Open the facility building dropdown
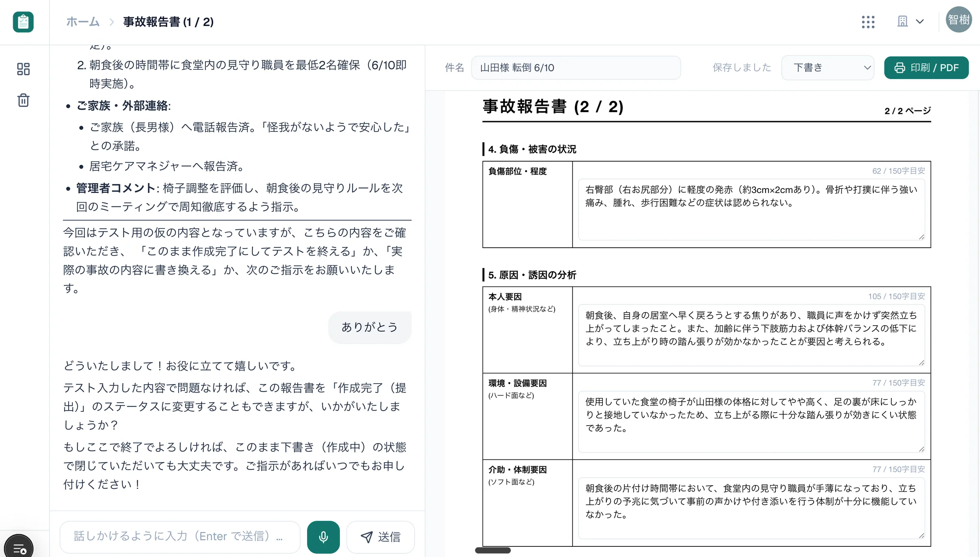The image size is (980, 557). pos(910,22)
